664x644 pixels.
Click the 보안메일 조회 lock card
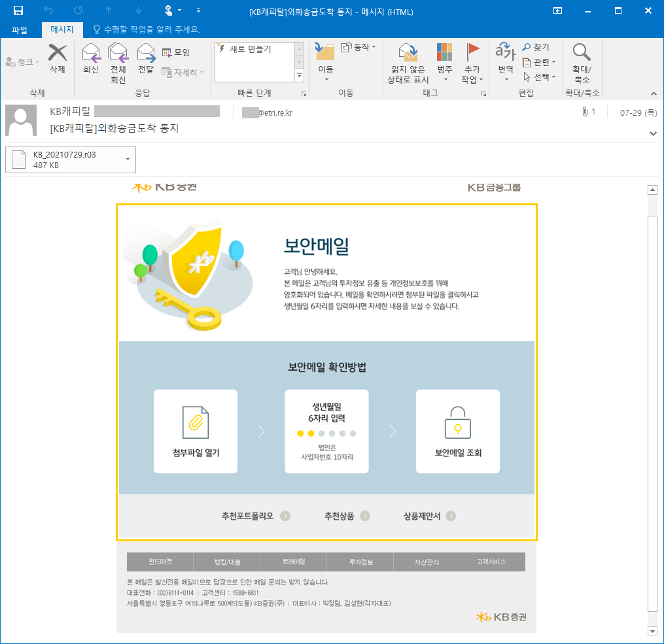pos(458,431)
